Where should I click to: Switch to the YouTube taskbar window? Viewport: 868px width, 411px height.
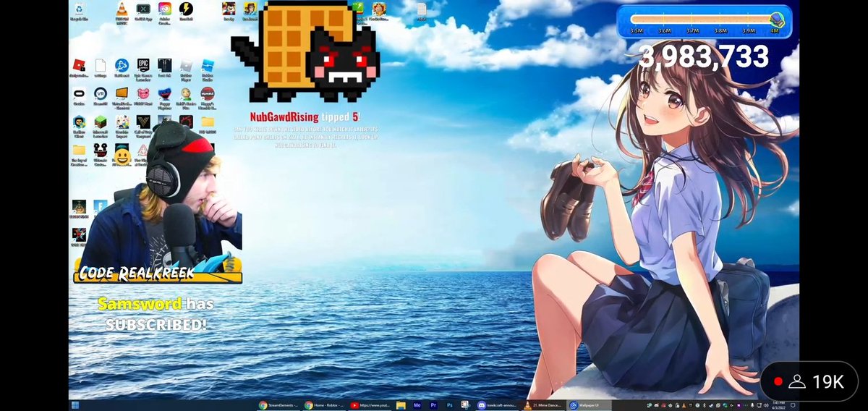[370, 404]
